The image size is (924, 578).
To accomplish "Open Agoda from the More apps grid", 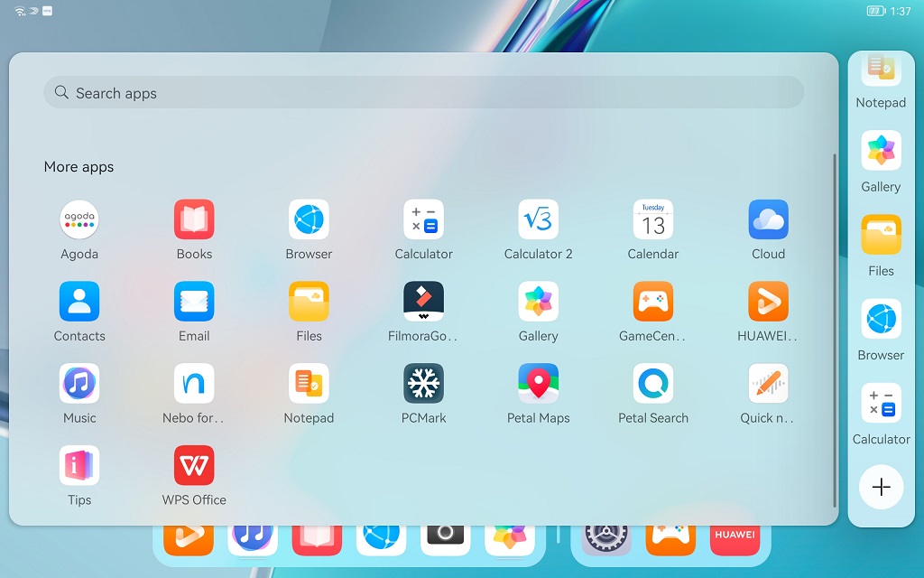I will pos(79,219).
